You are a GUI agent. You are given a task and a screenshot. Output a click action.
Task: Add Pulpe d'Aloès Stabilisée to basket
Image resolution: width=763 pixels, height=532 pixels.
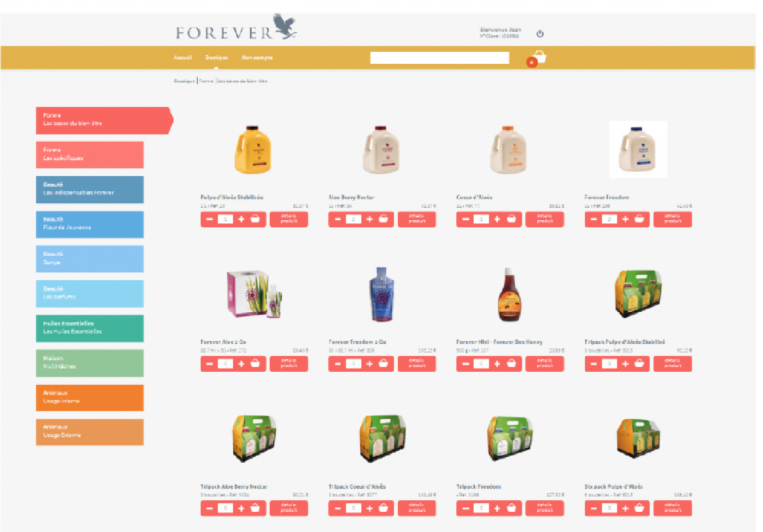click(255, 219)
